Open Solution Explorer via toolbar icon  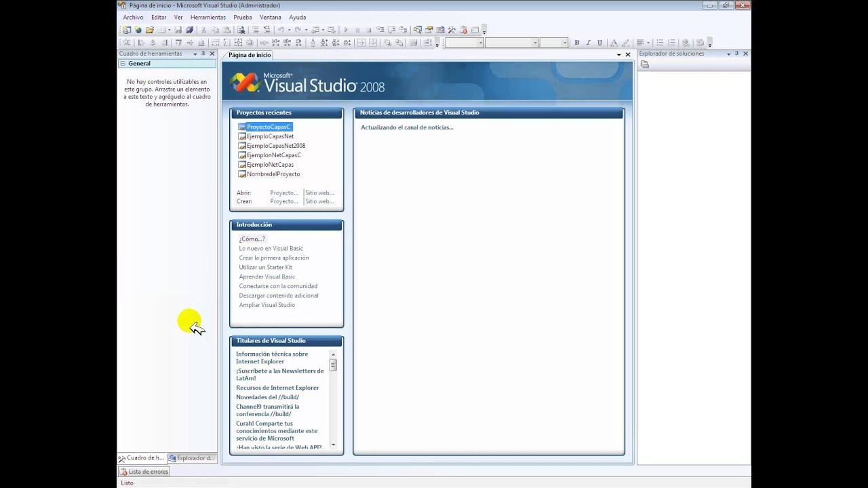(417, 30)
